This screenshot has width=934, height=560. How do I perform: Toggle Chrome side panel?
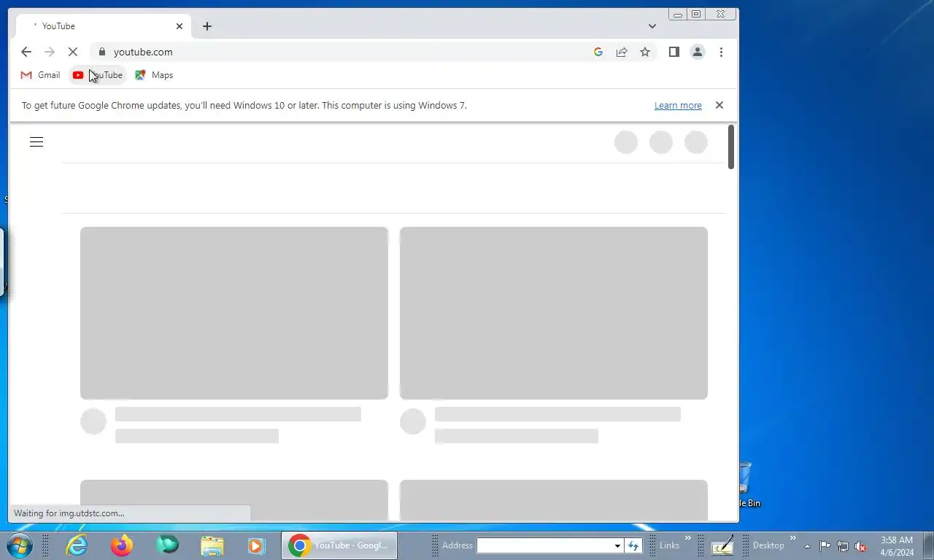[674, 52]
